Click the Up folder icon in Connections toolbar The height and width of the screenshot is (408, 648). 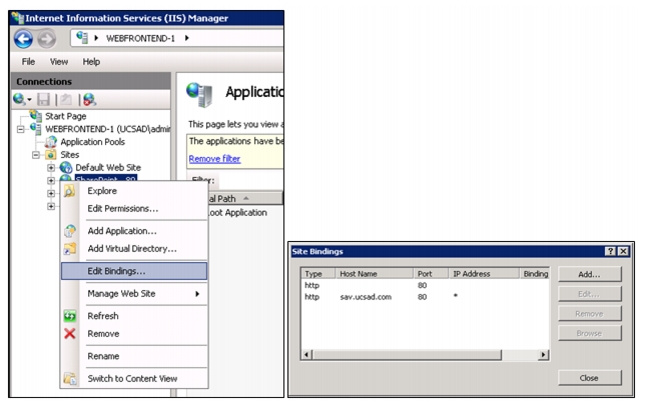pos(66,99)
